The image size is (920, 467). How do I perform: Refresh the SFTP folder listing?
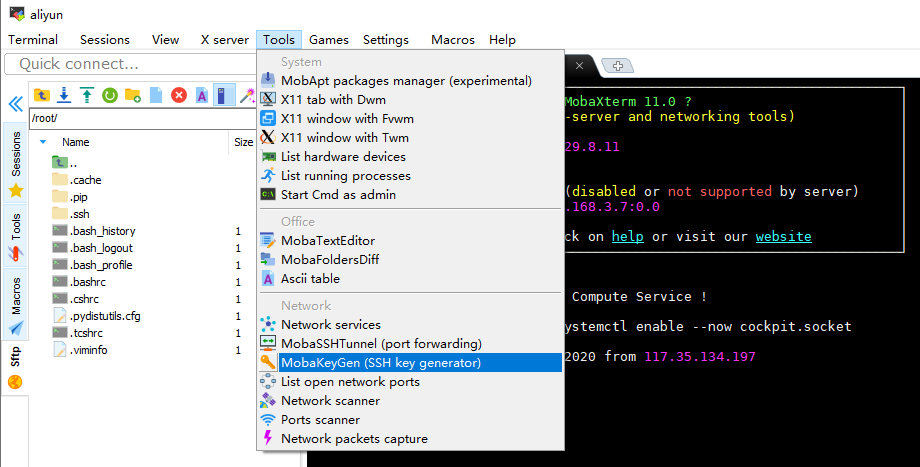pos(109,95)
